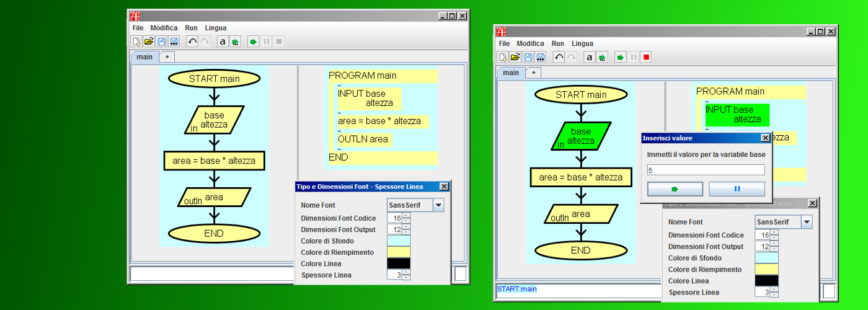Confirm value with green arrow in Inserisci valore
The height and width of the screenshot is (310, 868).
click(675, 189)
